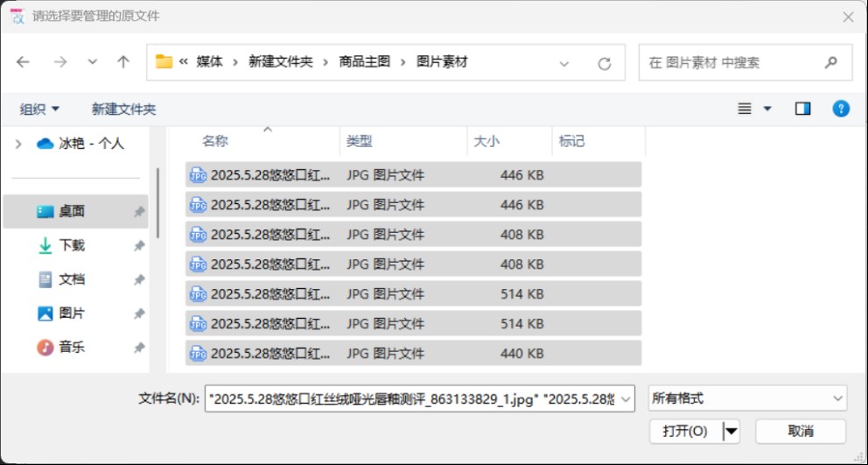Click the pin icon beside 文档
This screenshot has width=868, height=465.
pyautogui.click(x=139, y=280)
